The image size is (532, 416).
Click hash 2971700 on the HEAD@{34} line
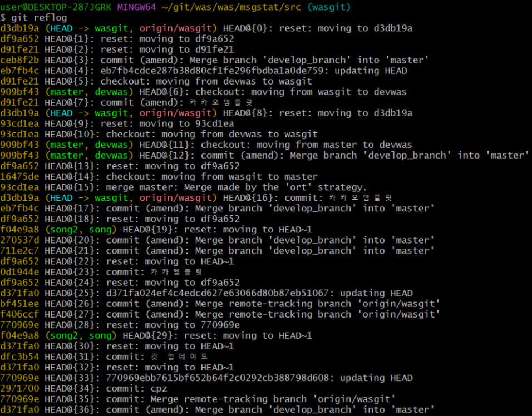[19, 389]
